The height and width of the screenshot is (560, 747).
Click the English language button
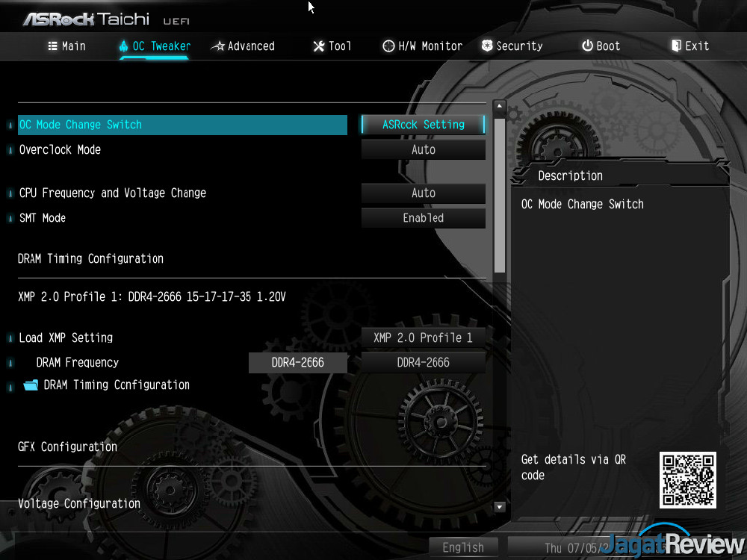coord(463,547)
